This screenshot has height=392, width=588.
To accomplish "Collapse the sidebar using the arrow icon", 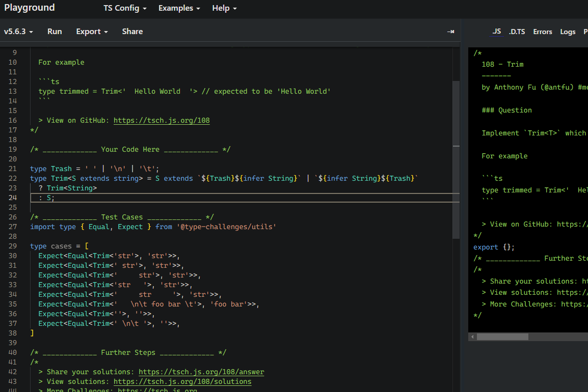I will click(x=450, y=32).
